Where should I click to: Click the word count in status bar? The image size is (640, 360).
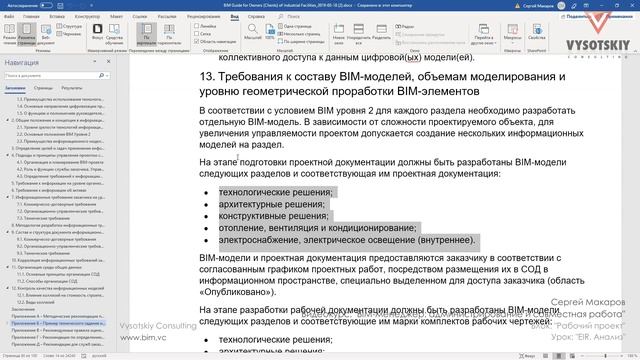60,356
